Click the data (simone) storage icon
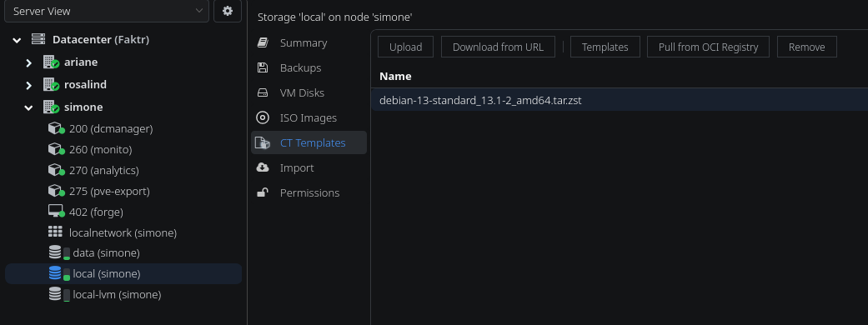Screen dimensions: 868x325 58,253
